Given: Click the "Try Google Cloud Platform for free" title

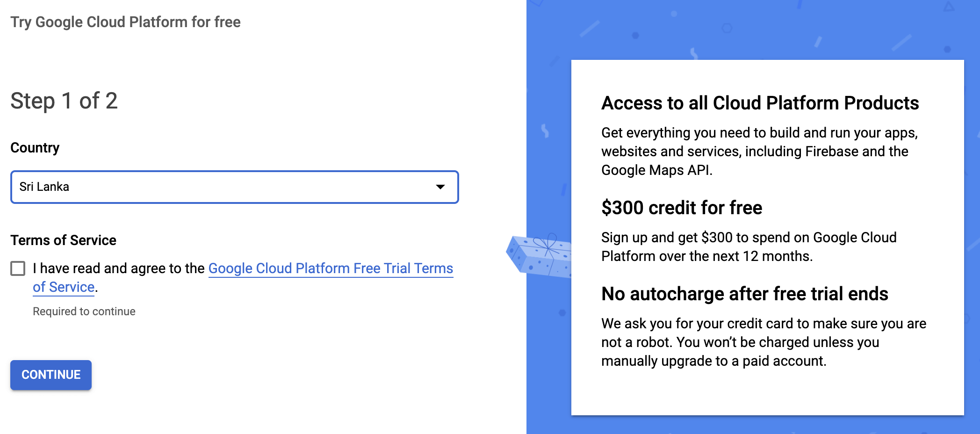Looking at the screenshot, I should click(125, 22).
